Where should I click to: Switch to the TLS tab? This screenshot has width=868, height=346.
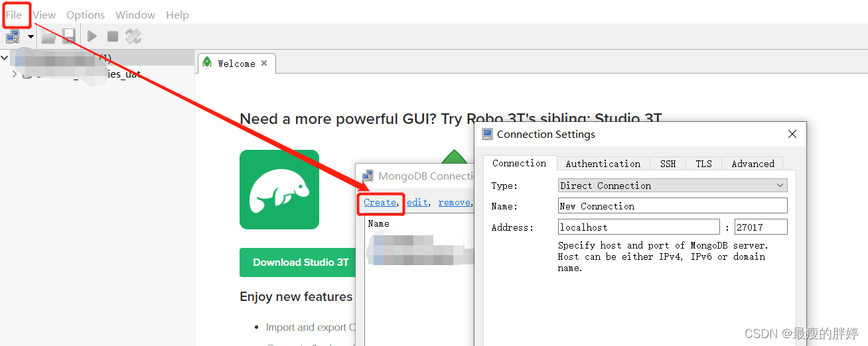pyautogui.click(x=703, y=164)
